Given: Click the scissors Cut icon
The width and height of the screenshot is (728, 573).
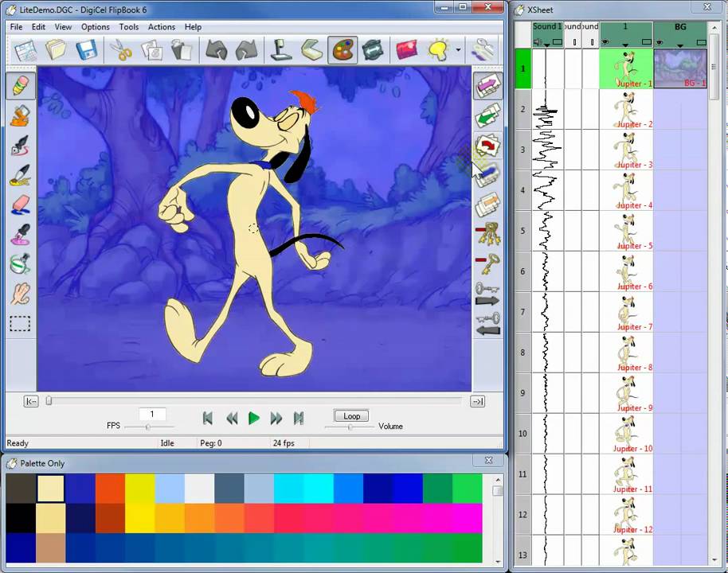Looking at the screenshot, I should (121, 50).
